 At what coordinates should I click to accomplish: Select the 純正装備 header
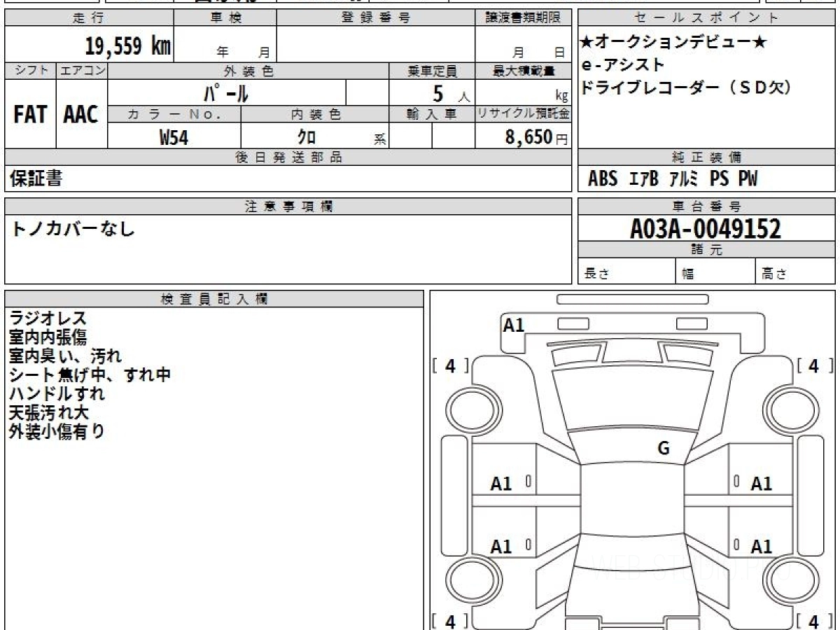pos(706,157)
